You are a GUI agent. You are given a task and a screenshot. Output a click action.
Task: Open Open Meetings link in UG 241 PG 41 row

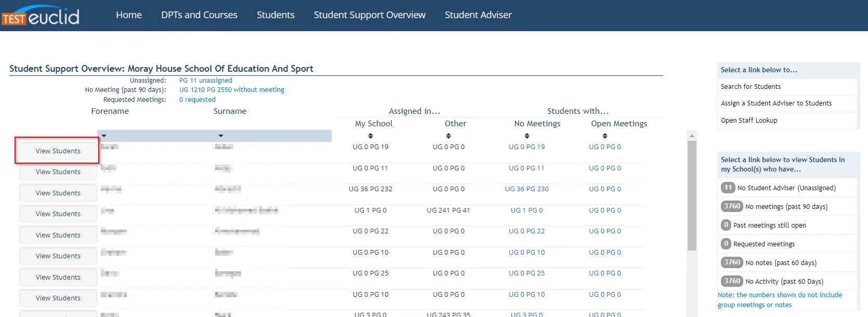click(605, 210)
